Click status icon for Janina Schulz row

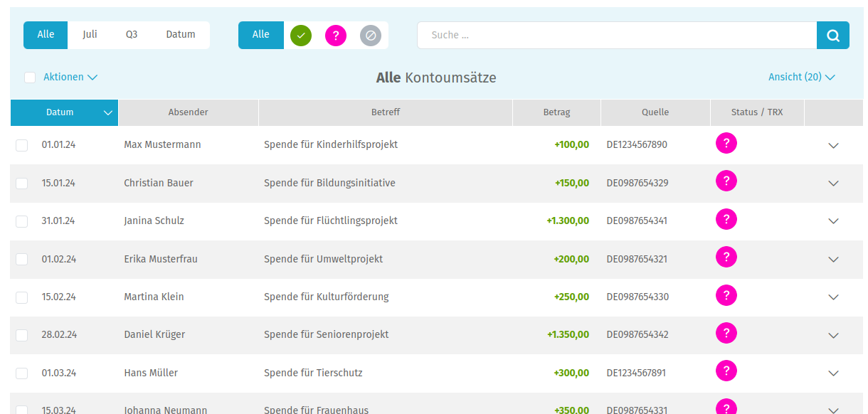point(726,219)
